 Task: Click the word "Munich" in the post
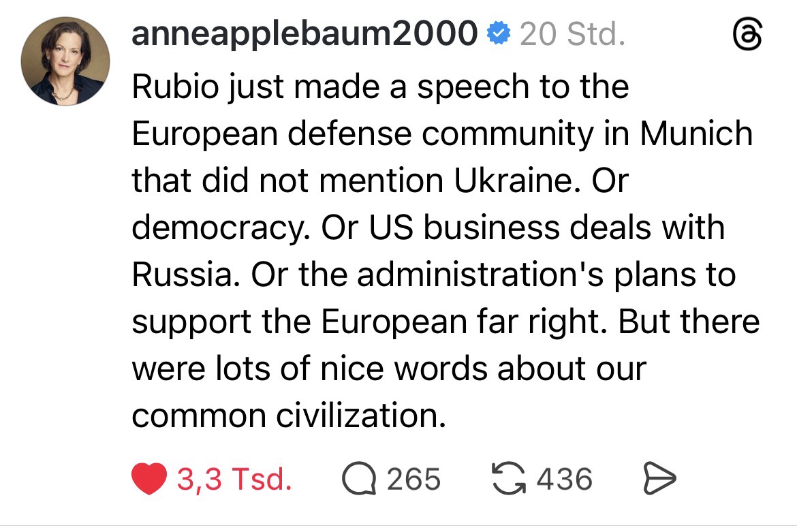[696, 134]
